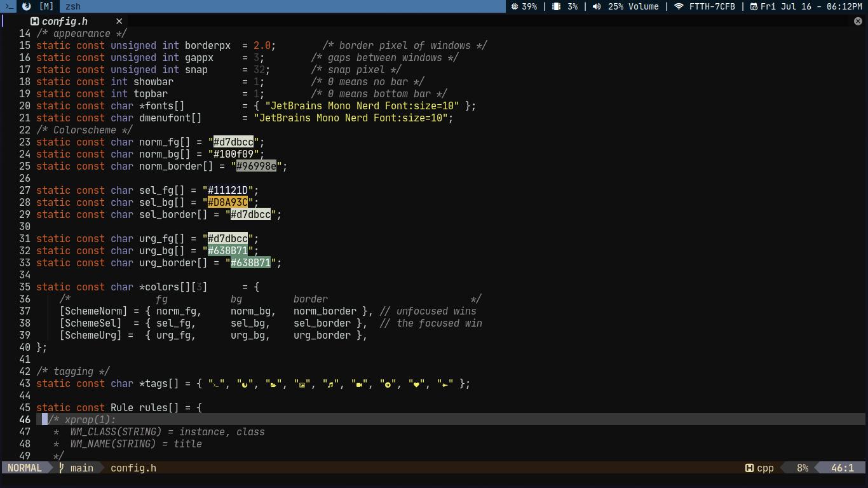Click the 8% scroll position indicator
The image size is (868, 488).
(803, 468)
